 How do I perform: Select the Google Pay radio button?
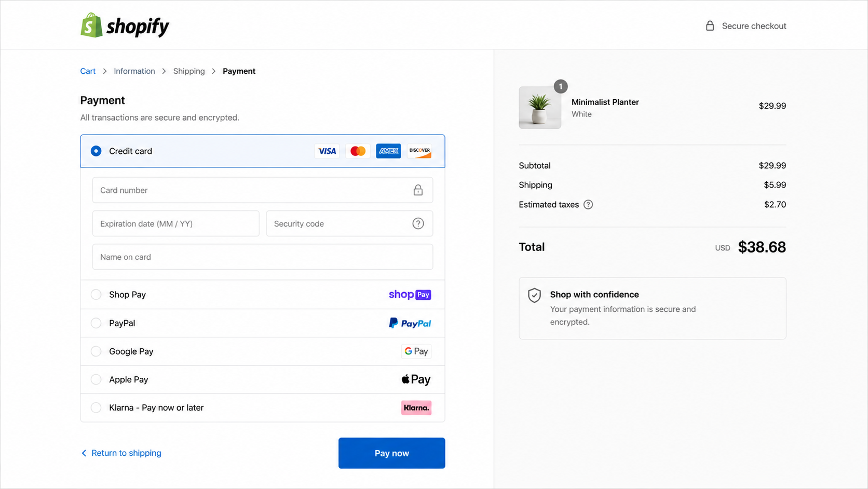pyautogui.click(x=96, y=351)
